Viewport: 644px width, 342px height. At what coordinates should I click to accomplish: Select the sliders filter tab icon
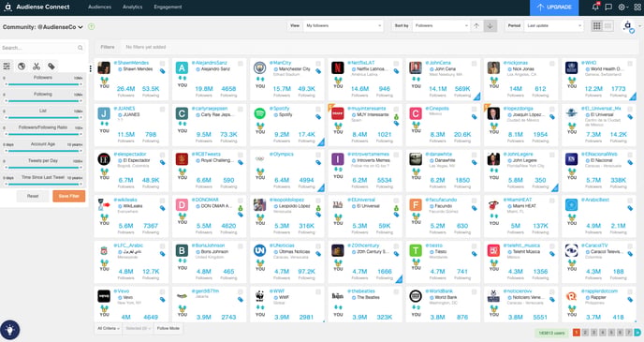[7, 66]
